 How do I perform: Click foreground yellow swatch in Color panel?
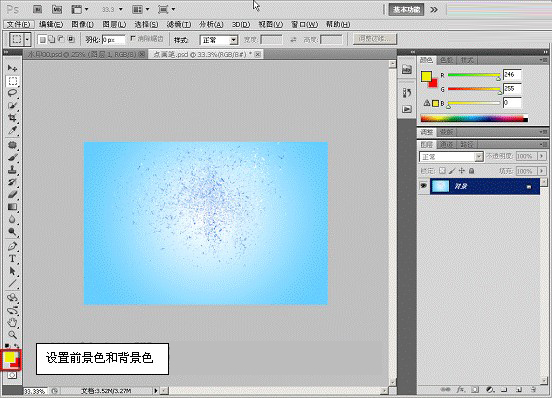point(426,76)
